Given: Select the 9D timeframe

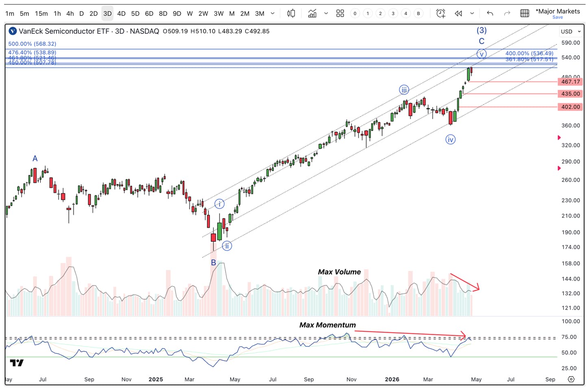Looking at the screenshot, I should click(177, 13).
